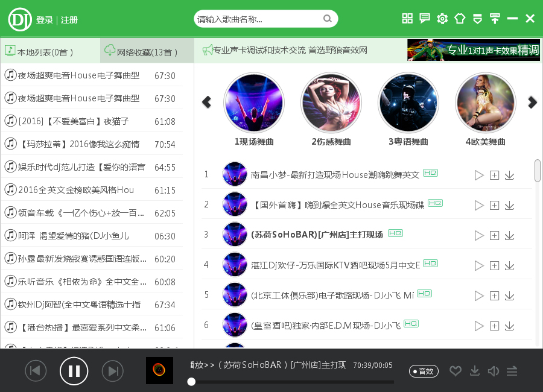Play song 5 北京工体俱乐部
Image resolution: width=543 pixels, height=392 pixels.
point(479,296)
